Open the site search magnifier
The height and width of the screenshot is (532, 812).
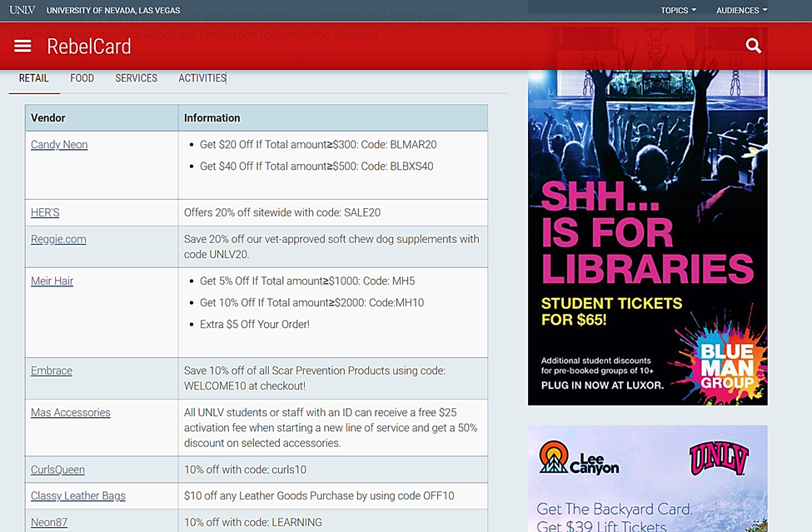(754, 46)
